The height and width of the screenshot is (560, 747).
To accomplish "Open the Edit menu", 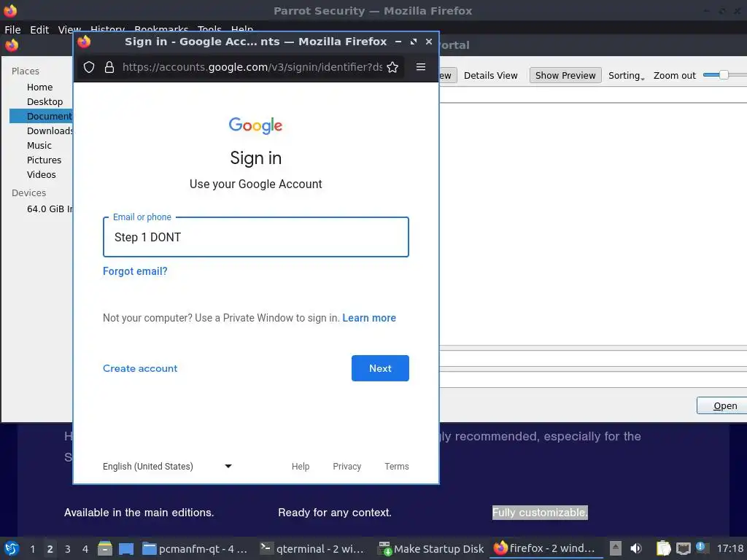I will coord(39,29).
